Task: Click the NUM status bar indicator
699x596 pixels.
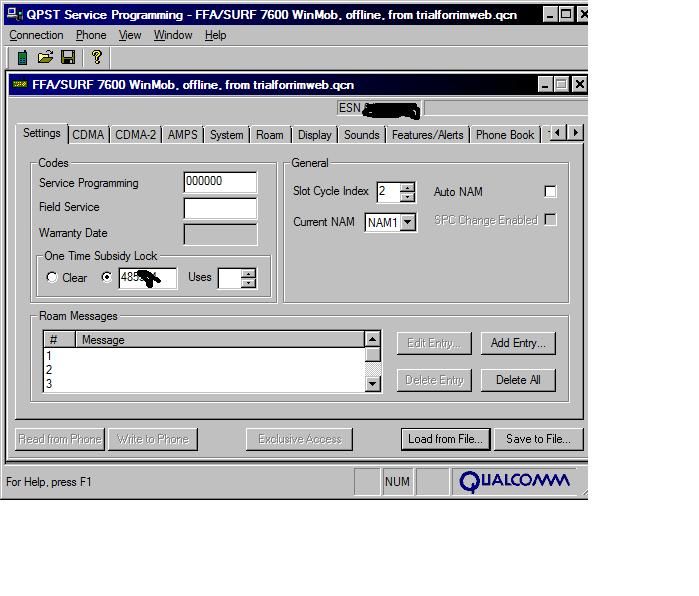Action: pyautogui.click(x=397, y=481)
